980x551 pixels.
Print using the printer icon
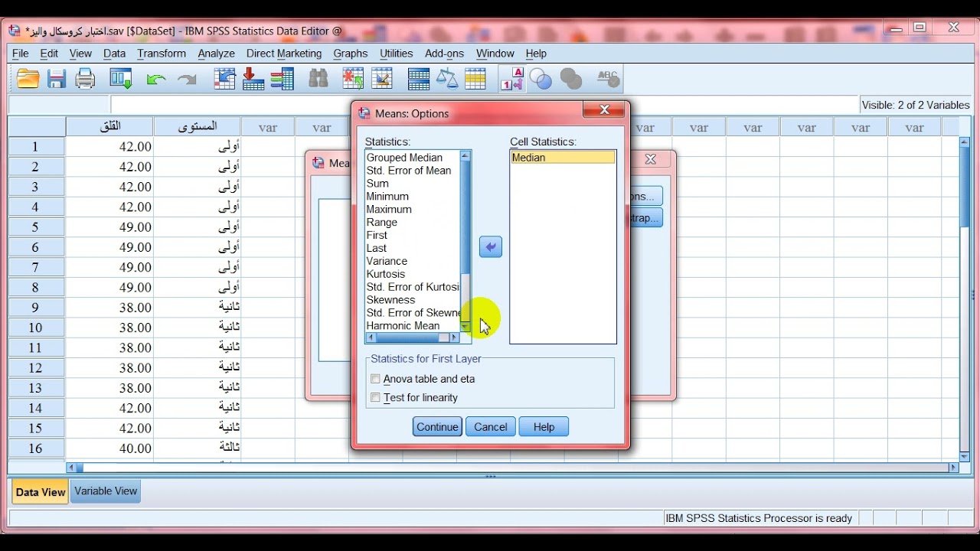click(85, 79)
